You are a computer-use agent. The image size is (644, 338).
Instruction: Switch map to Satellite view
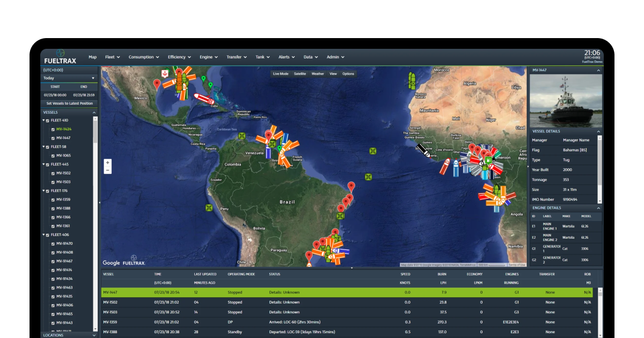[300, 74]
